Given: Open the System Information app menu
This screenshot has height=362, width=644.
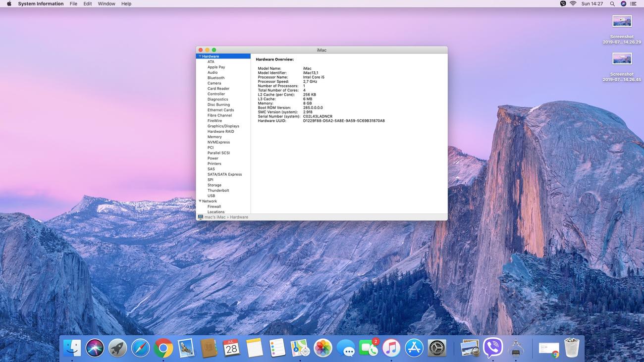Looking at the screenshot, I should coord(41,3).
